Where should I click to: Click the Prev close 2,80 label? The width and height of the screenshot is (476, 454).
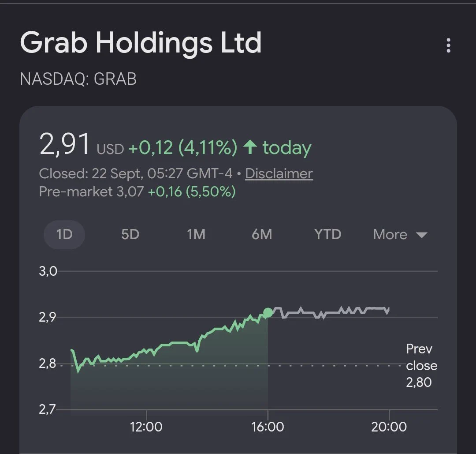pos(421,366)
